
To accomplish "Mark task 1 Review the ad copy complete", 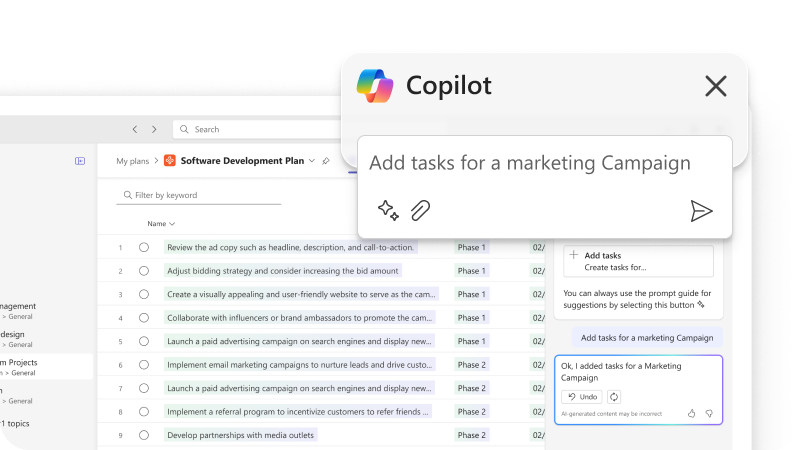I will 144,247.
